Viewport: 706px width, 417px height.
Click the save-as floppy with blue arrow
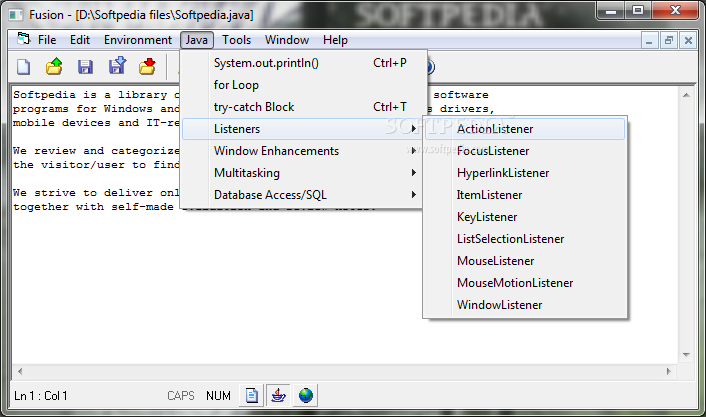(117, 66)
